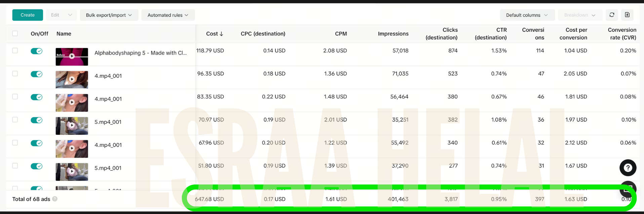Open the Automated rules dropdown
Viewport: 644px width, 214px height.
click(x=168, y=15)
